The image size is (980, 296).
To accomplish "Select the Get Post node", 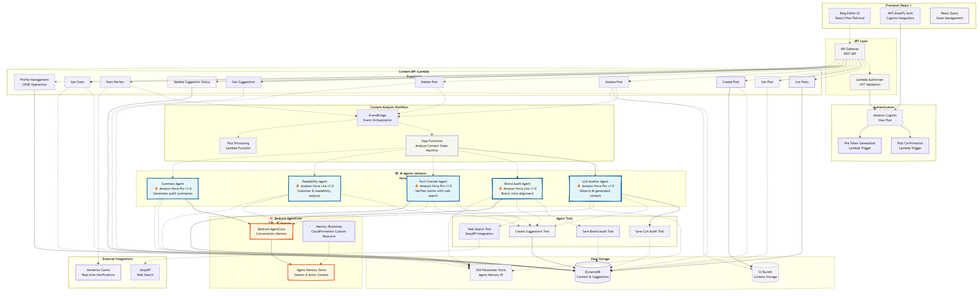I will (767, 82).
